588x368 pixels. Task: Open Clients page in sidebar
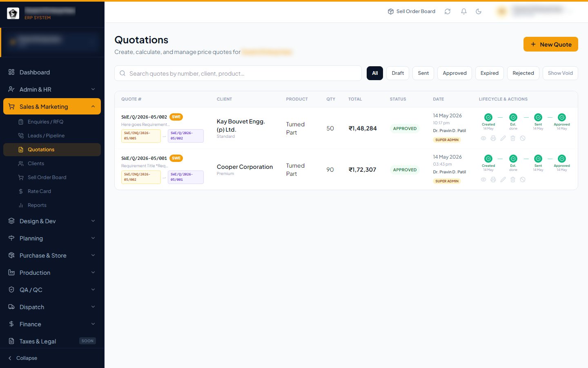tap(52, 164)
